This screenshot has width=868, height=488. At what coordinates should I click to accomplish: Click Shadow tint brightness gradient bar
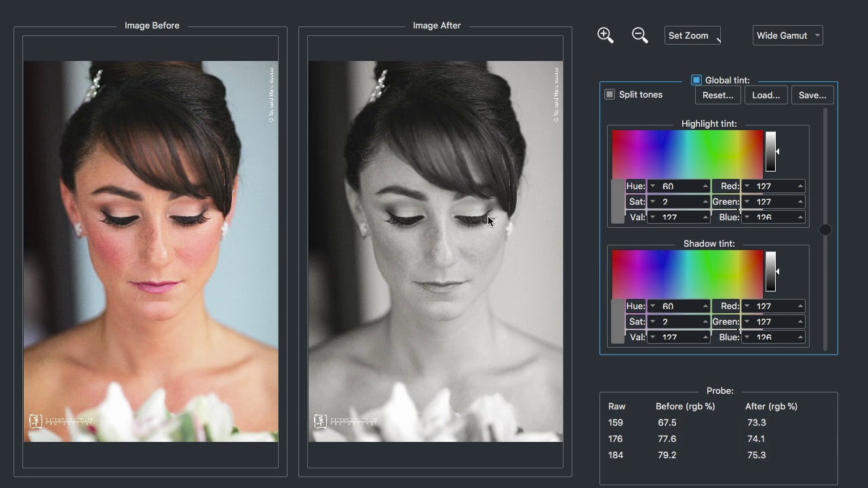click(x=770, y=271)
